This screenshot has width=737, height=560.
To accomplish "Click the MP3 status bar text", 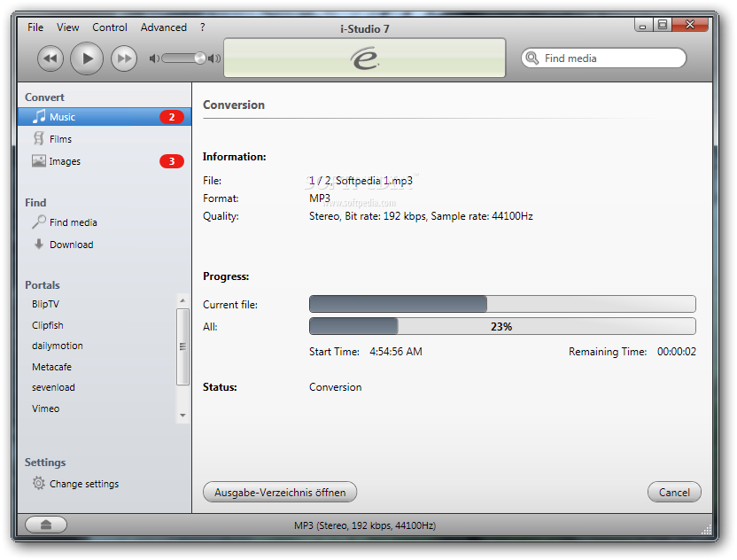I will pyautogui.click(x=365, y=525).
